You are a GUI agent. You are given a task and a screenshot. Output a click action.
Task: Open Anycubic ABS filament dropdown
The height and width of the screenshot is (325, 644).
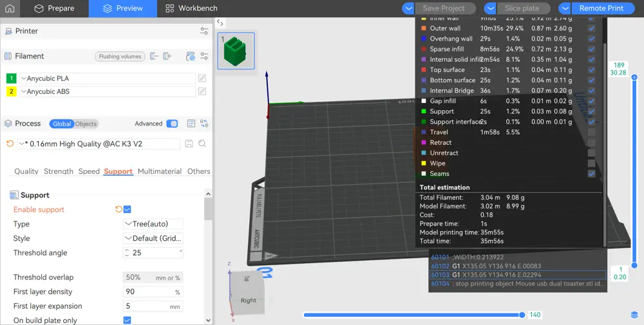click(x=107, y=91)
